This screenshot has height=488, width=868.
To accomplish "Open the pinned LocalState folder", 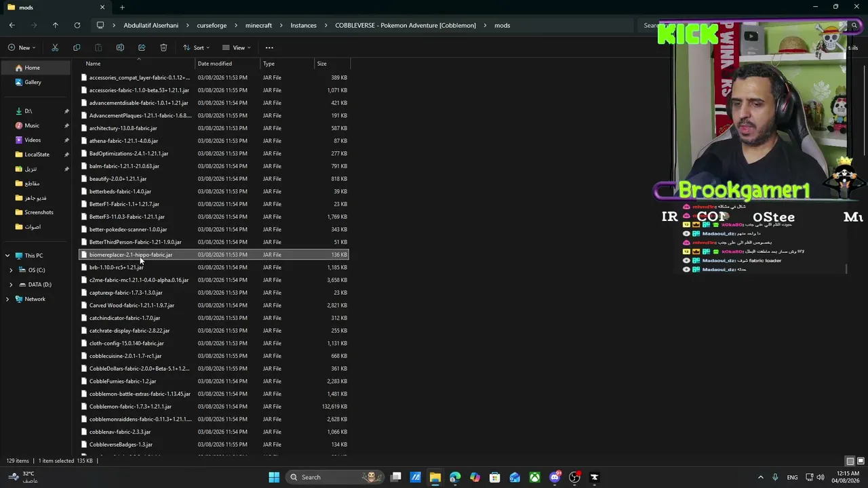I will (35, 155).
